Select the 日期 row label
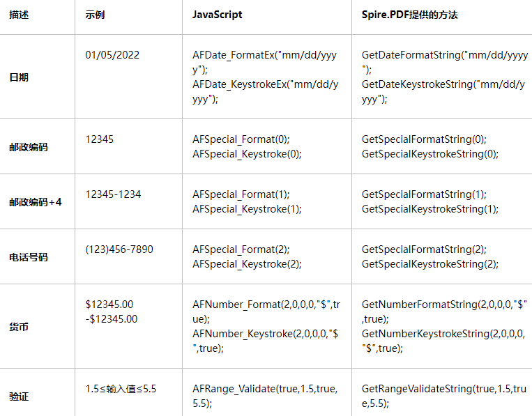Viewport: 532px width, 416px height. tap(19, 77)
